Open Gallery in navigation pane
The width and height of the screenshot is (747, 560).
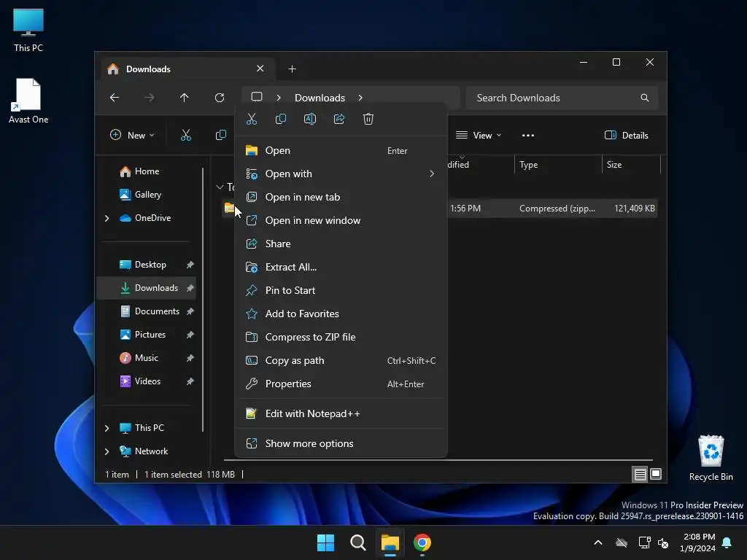click(x=147, y=195)
